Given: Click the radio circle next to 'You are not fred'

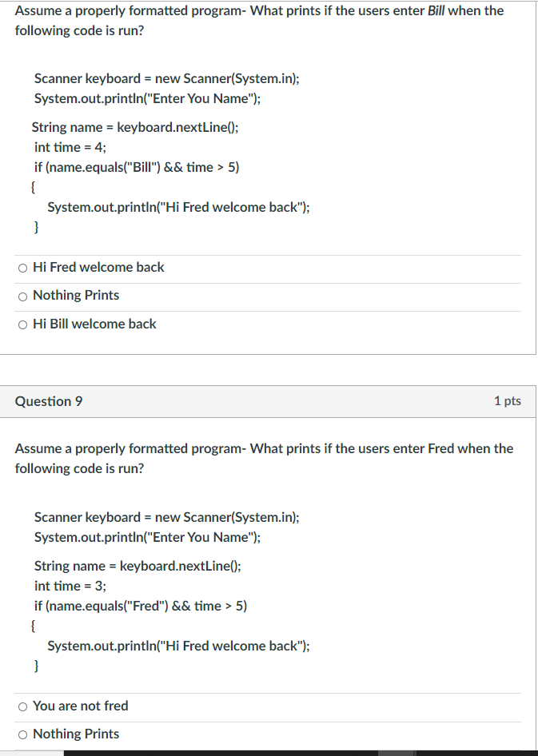Looking at the screenshot, I should [22, 706].
